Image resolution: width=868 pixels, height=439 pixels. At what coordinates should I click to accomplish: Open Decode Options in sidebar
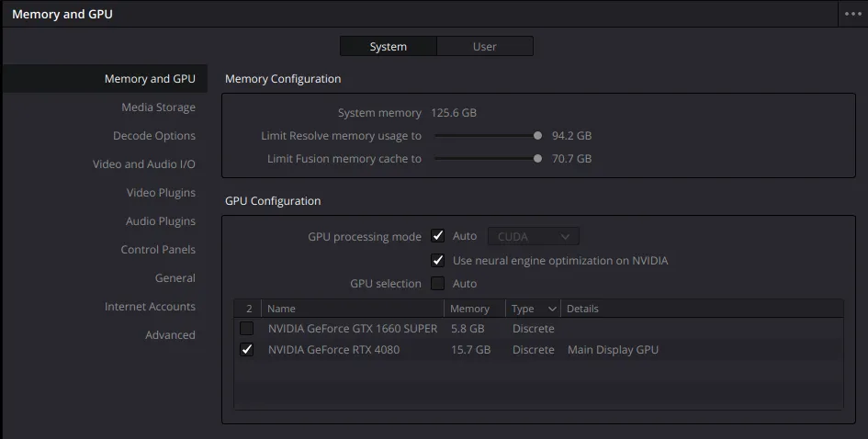(154, 136)
